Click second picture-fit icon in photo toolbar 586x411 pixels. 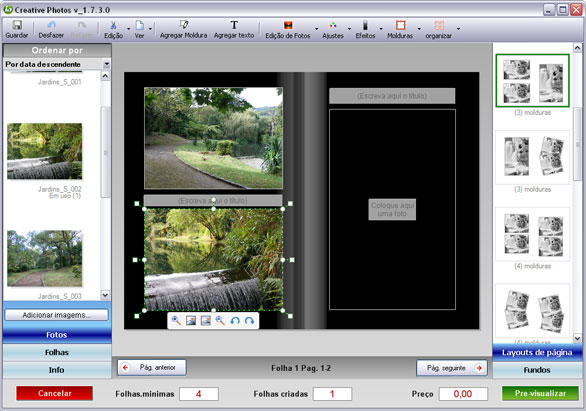click(206, 321)
